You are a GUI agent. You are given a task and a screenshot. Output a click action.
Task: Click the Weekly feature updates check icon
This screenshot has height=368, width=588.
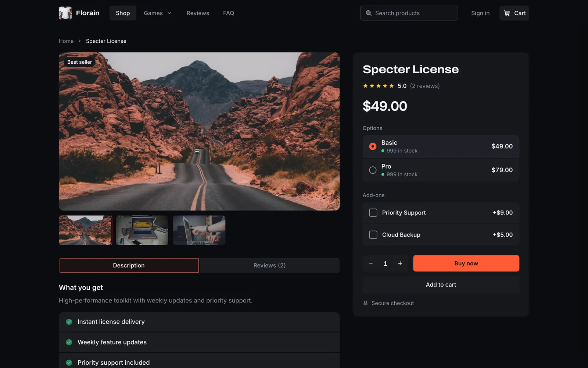click(x=69, y=342)
